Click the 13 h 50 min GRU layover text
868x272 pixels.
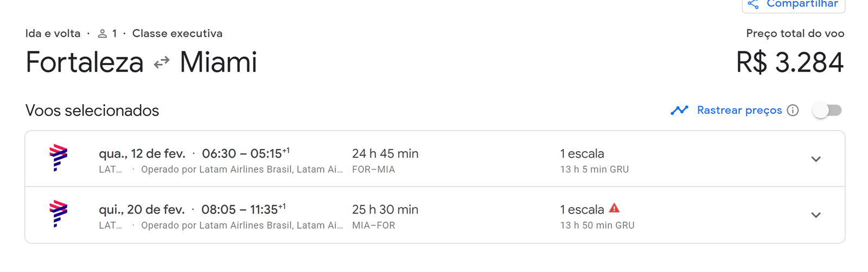597,225
